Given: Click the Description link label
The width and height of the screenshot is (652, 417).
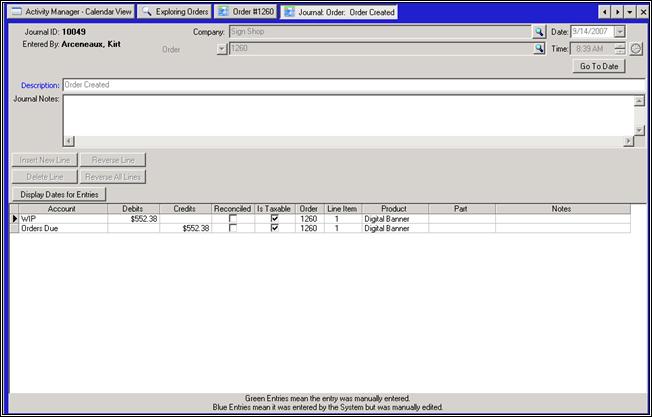Looking at the screenshot, I should point(40,85).
